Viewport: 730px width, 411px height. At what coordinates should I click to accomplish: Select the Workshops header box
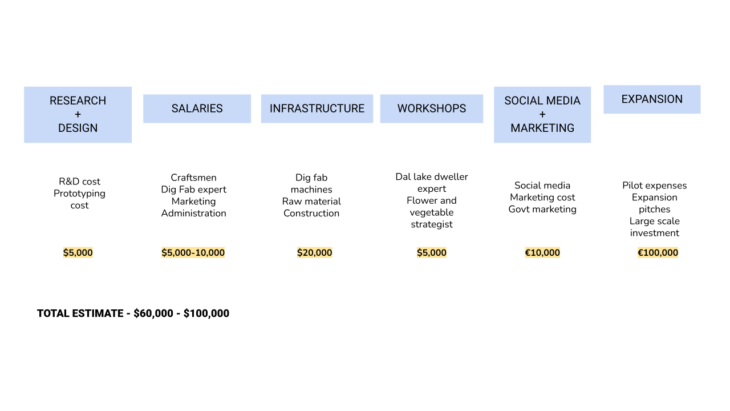[432, 108]
